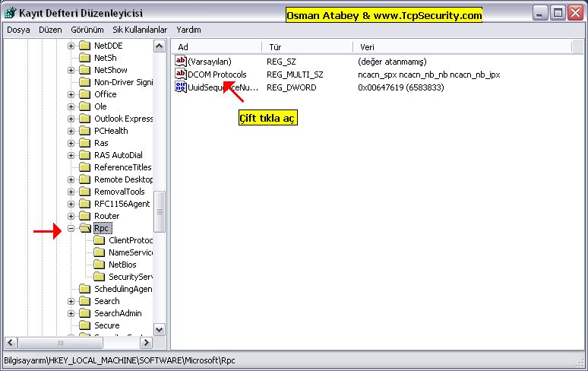Click the open Rpc folder icon
Image resolution: width=588 pixels, height=371 pixels.
(85, 228)
